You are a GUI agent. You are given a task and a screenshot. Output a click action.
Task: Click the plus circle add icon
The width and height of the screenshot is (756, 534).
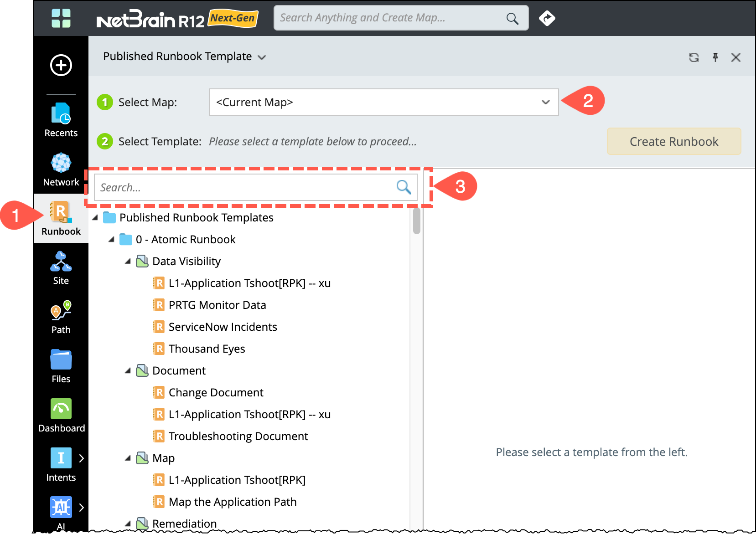61,65
